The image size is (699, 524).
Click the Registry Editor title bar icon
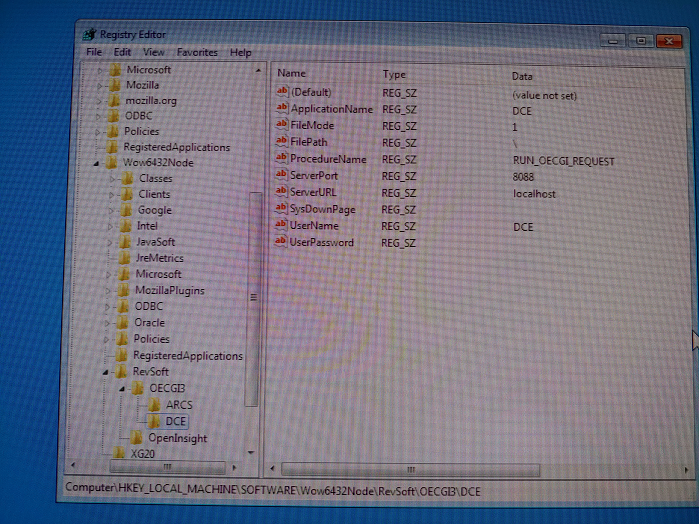[x=90, y=34]
